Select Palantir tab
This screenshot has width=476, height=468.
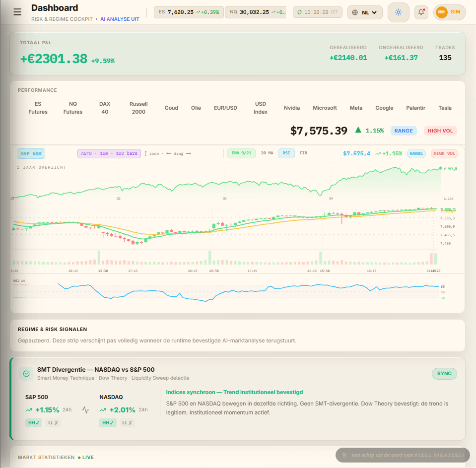click(x=415, y=108)
